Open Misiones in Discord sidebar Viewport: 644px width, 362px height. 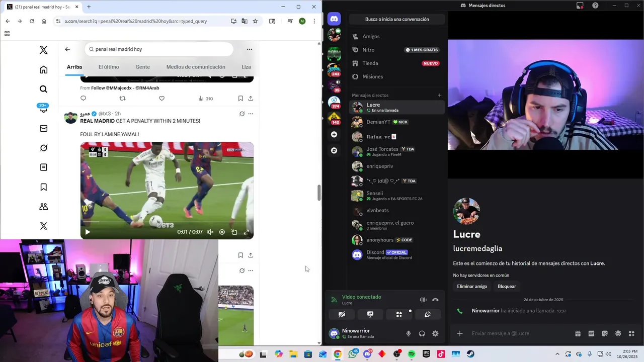(397, 76)
